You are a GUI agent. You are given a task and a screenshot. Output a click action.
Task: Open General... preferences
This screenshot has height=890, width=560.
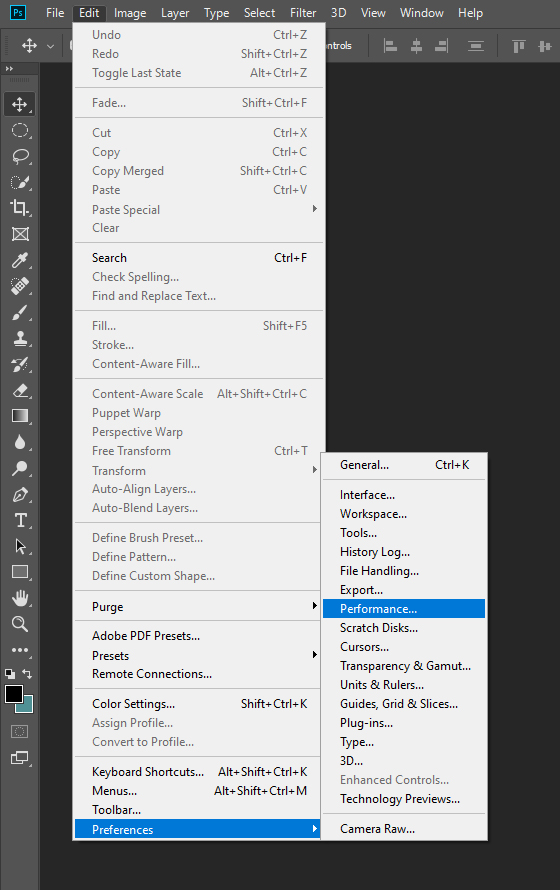point(404,465)
